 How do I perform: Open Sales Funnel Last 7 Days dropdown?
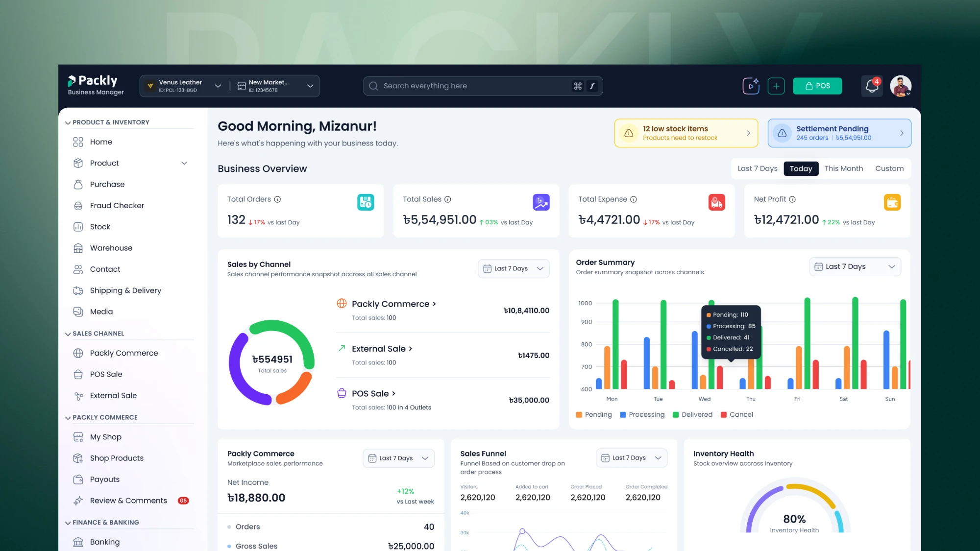[632, 457]
